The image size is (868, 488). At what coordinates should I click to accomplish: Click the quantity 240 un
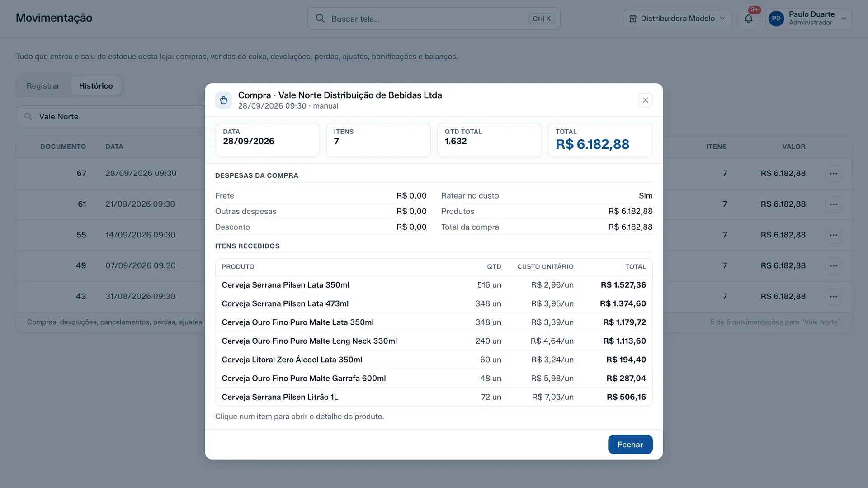(488, 341)
